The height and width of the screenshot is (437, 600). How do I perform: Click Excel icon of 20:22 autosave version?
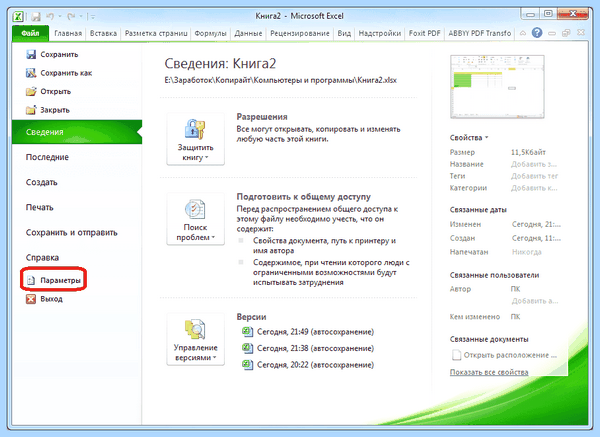248,365
